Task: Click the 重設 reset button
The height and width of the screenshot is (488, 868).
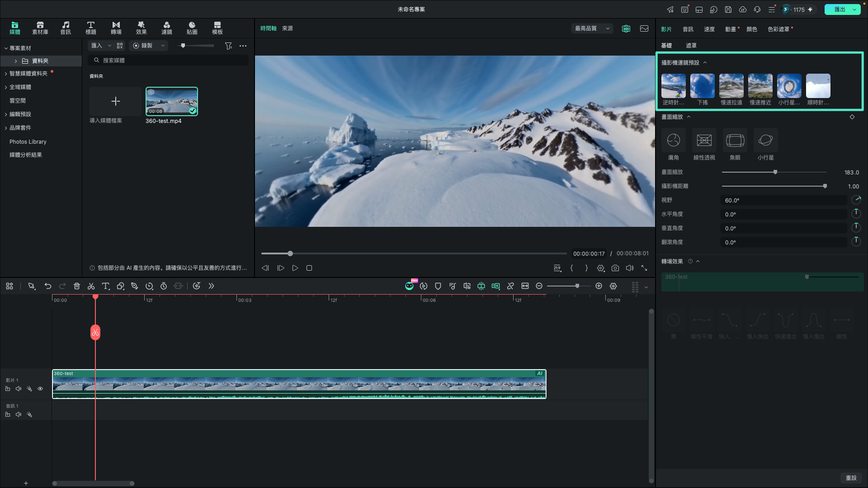Action: (851, 478)
